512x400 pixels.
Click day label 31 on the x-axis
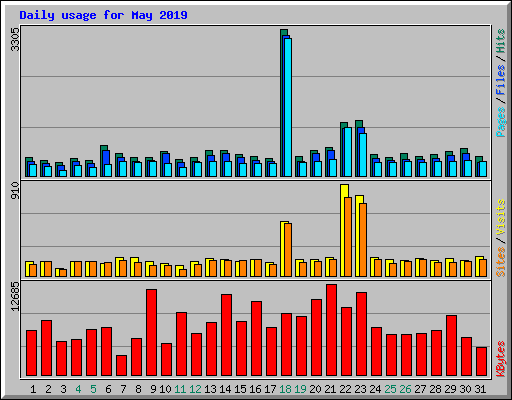click(480, 389)
